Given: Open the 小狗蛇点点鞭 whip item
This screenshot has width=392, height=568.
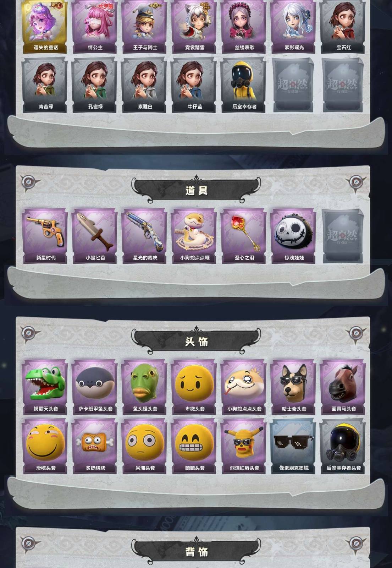Looking at the screenshot, I should click(194, 236).
